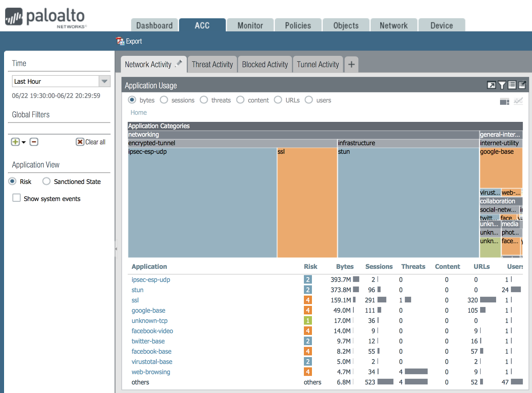Switch to Blocked Activity tab
This screenshot has width=532, height=393.
click(x=265, y=64)
